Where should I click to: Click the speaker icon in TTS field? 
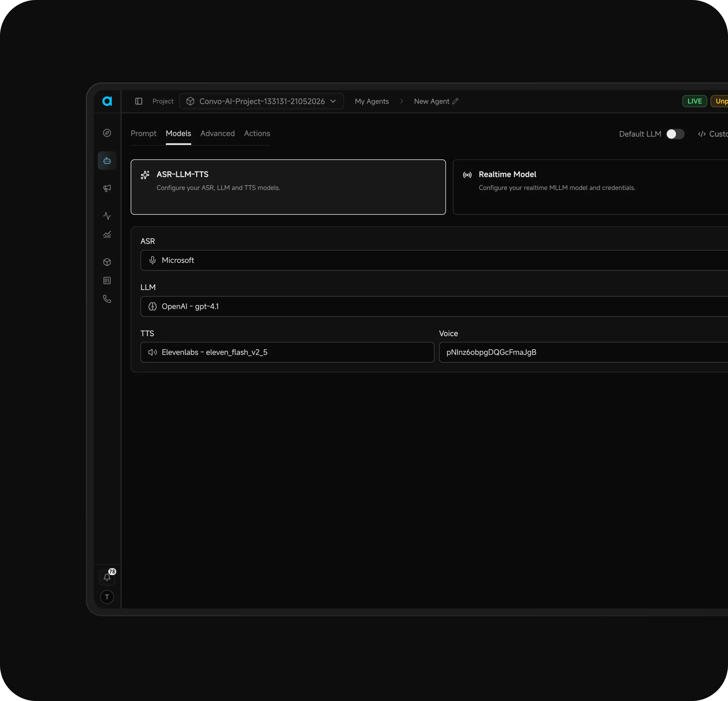tap(152, 352)
